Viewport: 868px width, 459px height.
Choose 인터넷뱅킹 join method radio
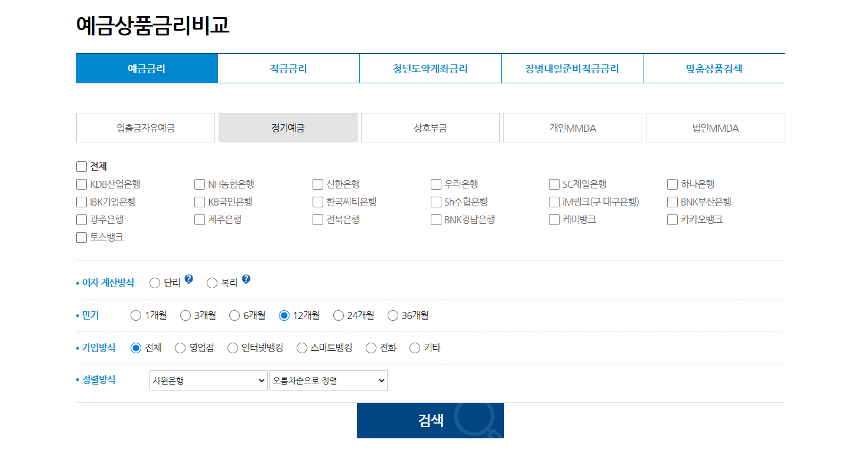pos(233,348)
